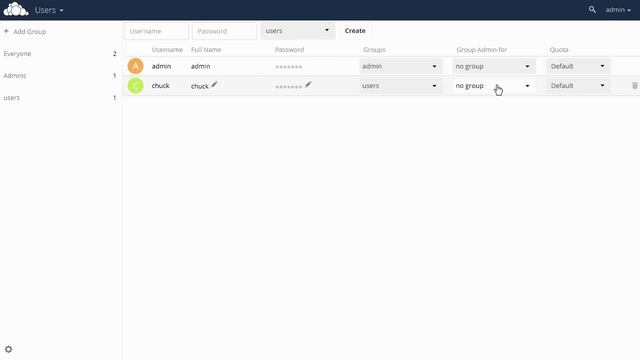This screenshot has height=360, width=640.
Task: Focus the Password input field
Action: (x=224, y=31)
